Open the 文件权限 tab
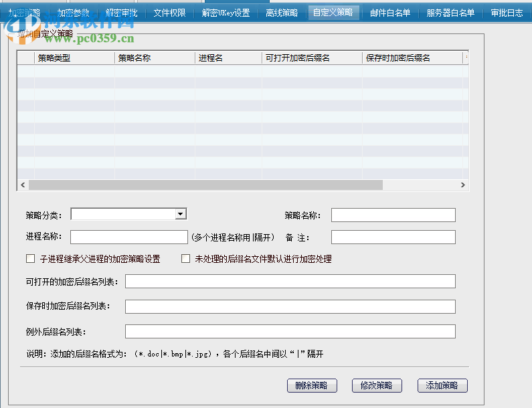Screen dimensions: 532x408 170,13
